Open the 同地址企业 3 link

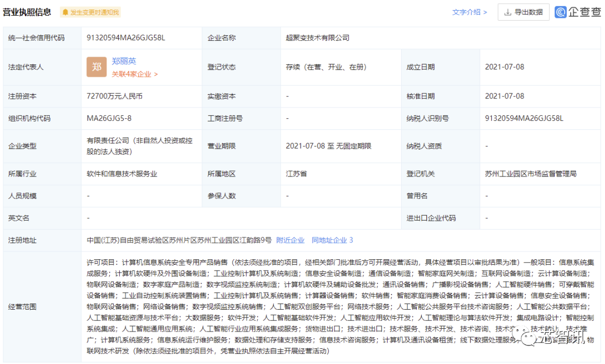pos(332,240)
